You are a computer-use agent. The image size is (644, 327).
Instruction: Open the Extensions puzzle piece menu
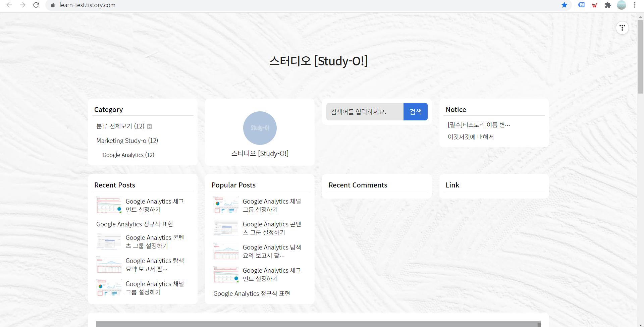pyautogui.click(x=608, y=5)
